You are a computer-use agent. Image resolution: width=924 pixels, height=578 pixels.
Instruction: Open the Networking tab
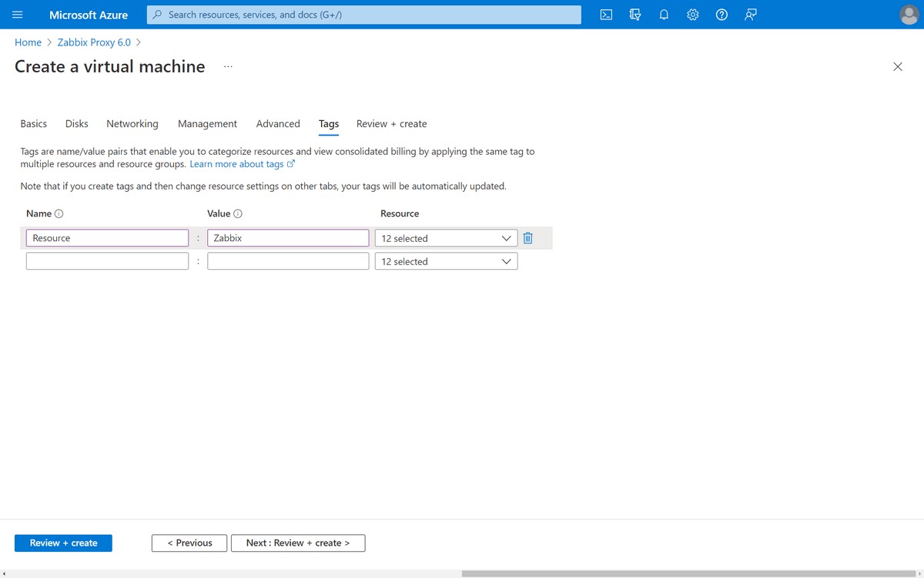point(132,123)
